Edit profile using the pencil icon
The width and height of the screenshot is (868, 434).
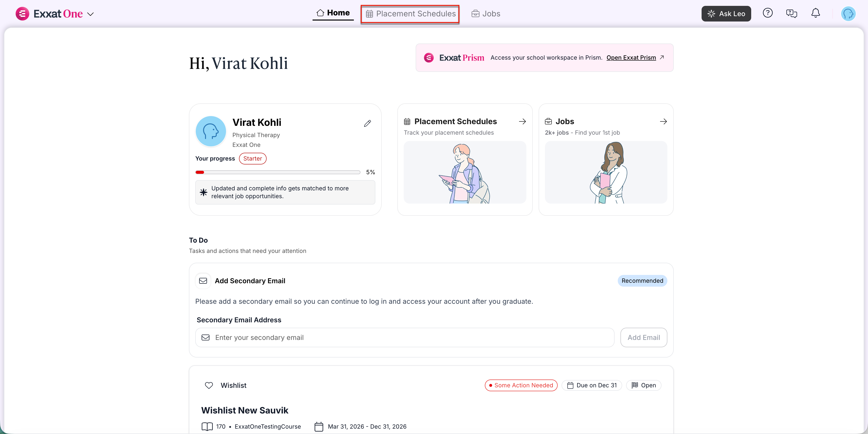[367, 123]
